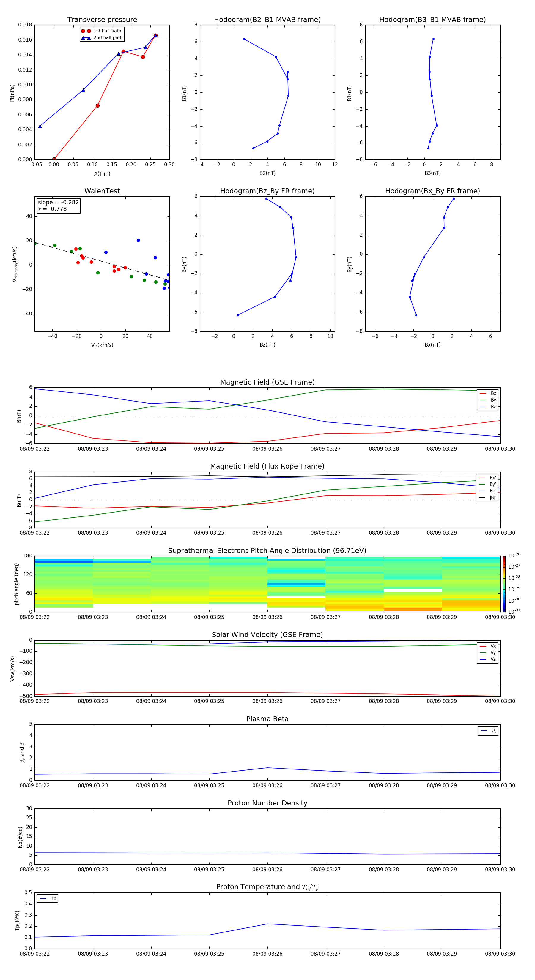535x980 pixels.
Task: Click the By legend entry in GSE plot
Action: tap(488, 400)
